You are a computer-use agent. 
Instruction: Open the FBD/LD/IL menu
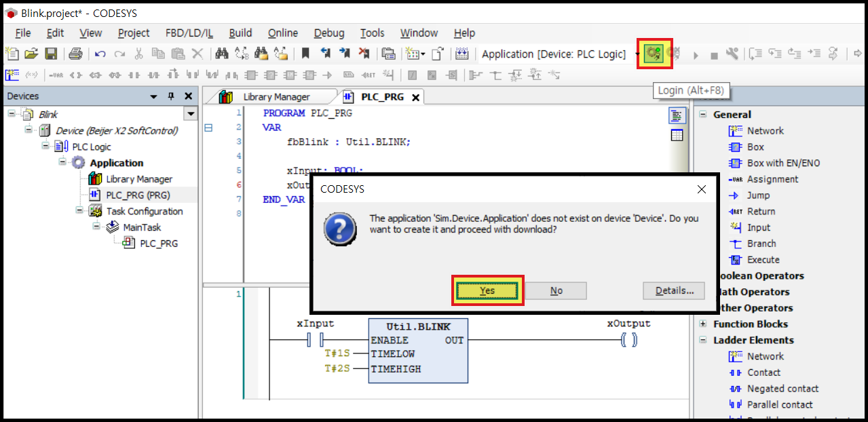point(189,33)
